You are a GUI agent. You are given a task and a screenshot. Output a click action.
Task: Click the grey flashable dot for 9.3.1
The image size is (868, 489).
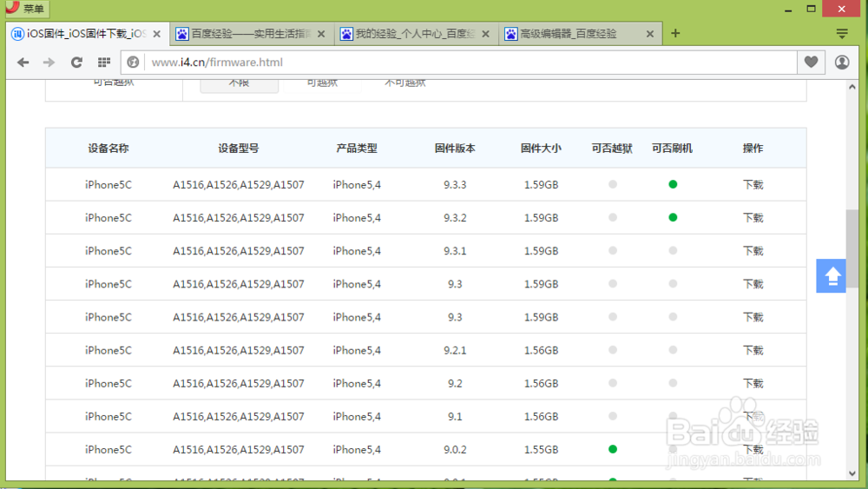[673, 251]
